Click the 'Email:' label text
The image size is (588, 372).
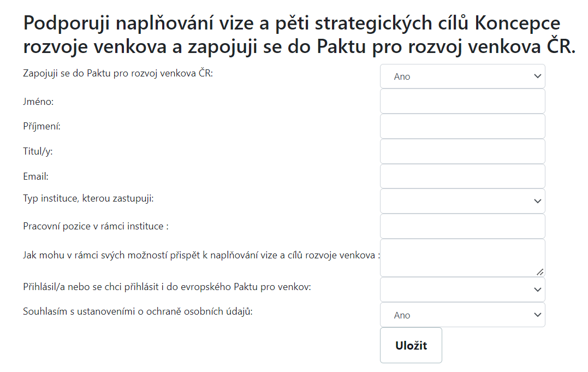[x=36, y=176]
